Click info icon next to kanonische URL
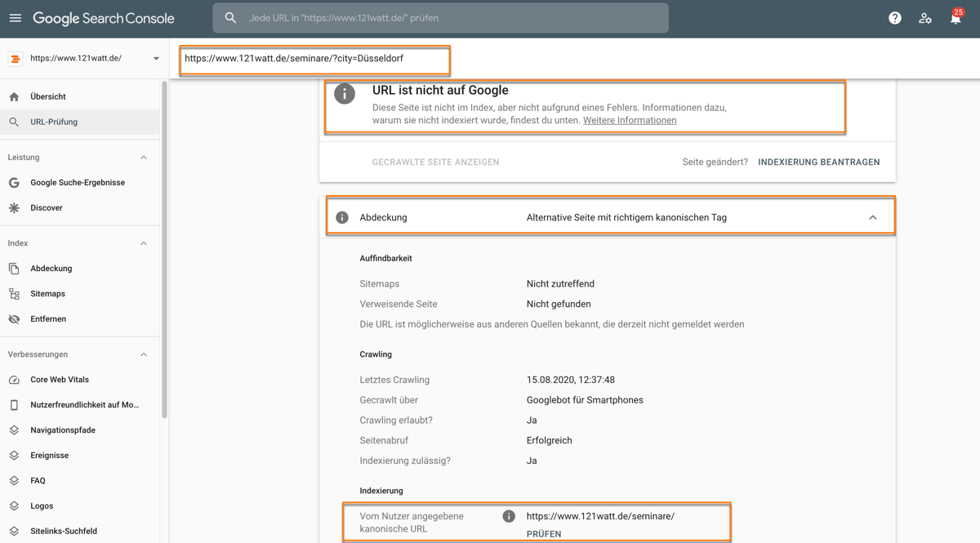 point(509,516)
